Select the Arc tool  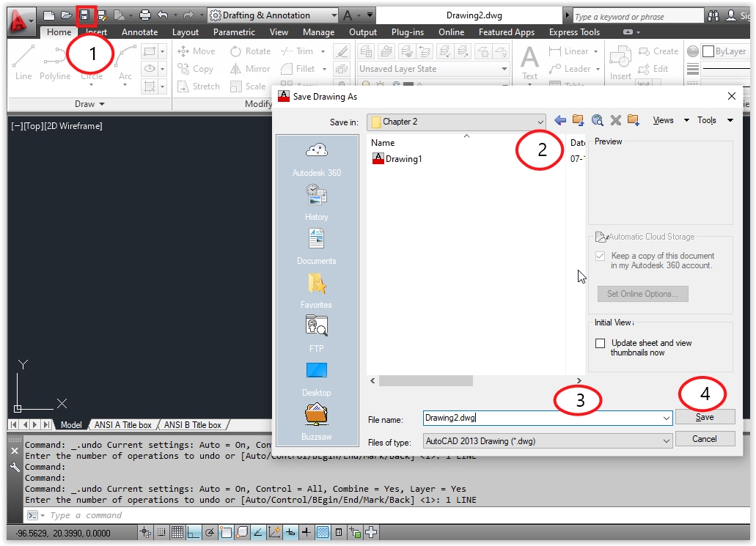point(125,62)
